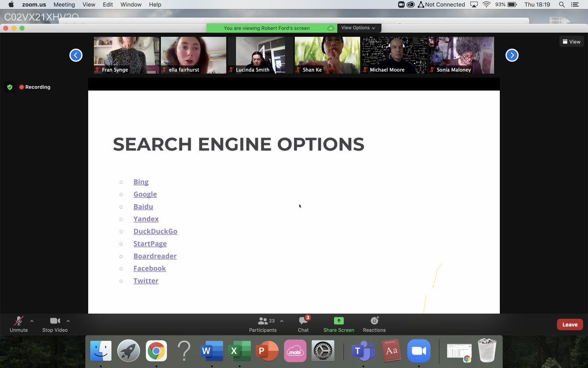
Task: Open Zoom from the Dock
Action: (419, 351)
